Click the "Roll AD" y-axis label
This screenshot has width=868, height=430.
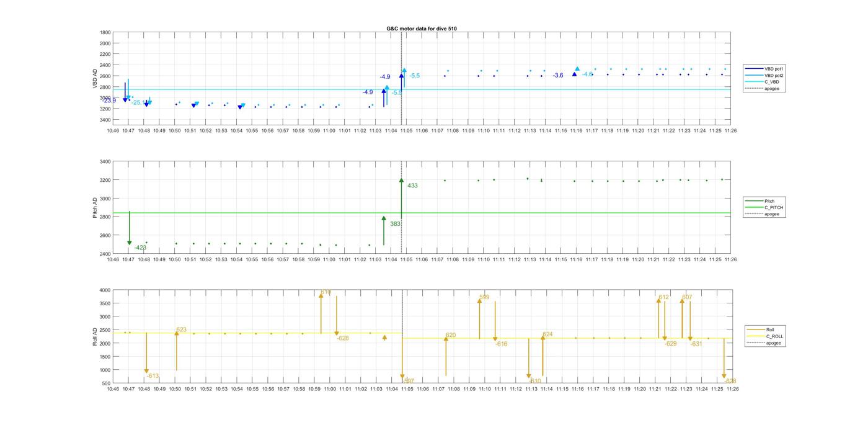coord(95,337)
